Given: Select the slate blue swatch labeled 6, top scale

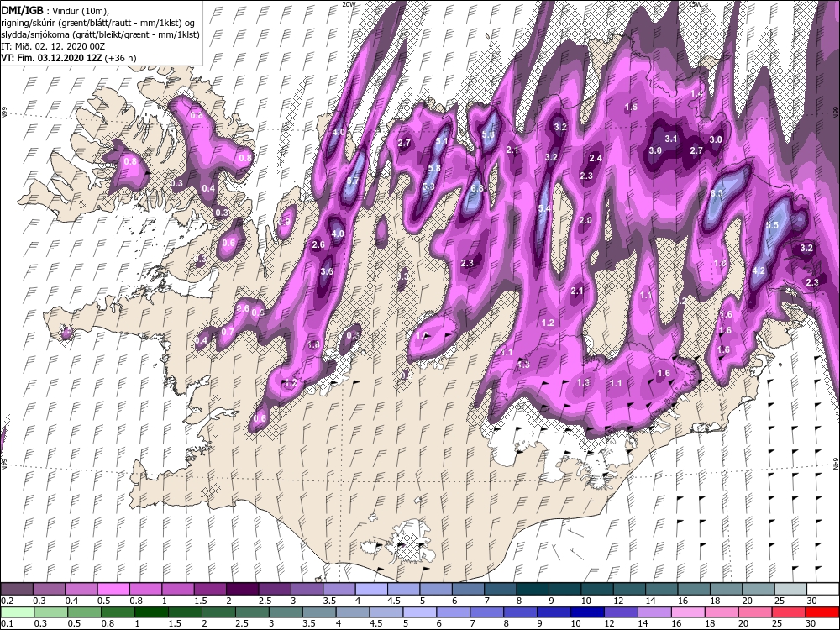Looking at the screenshot, I should [x=468, y=590].
